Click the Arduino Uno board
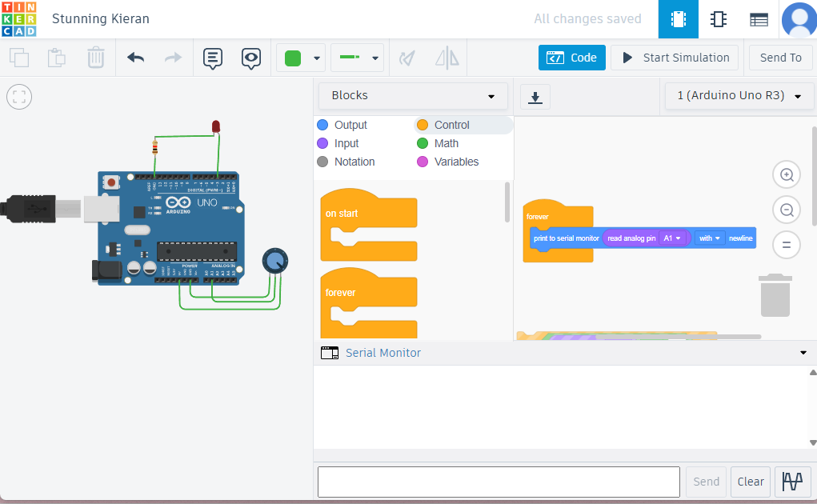The width and height of the screenshot is (817, 504). click(x=170, y=228)
